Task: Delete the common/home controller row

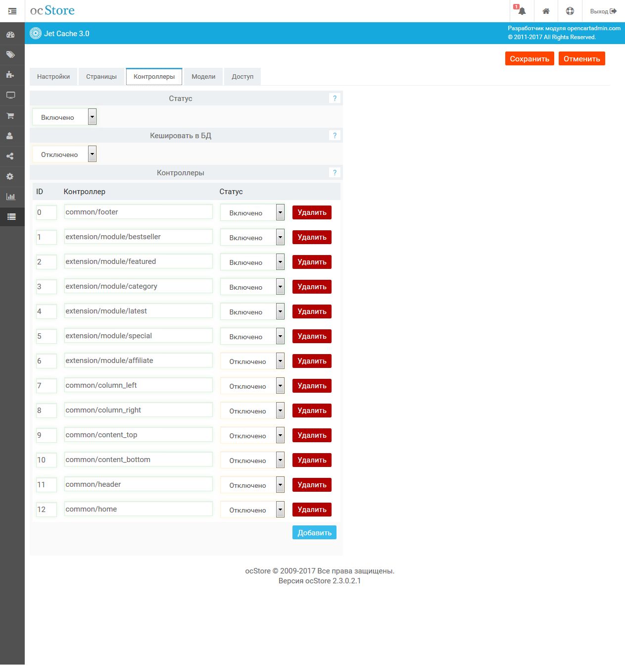Action: tap(312, 510)
